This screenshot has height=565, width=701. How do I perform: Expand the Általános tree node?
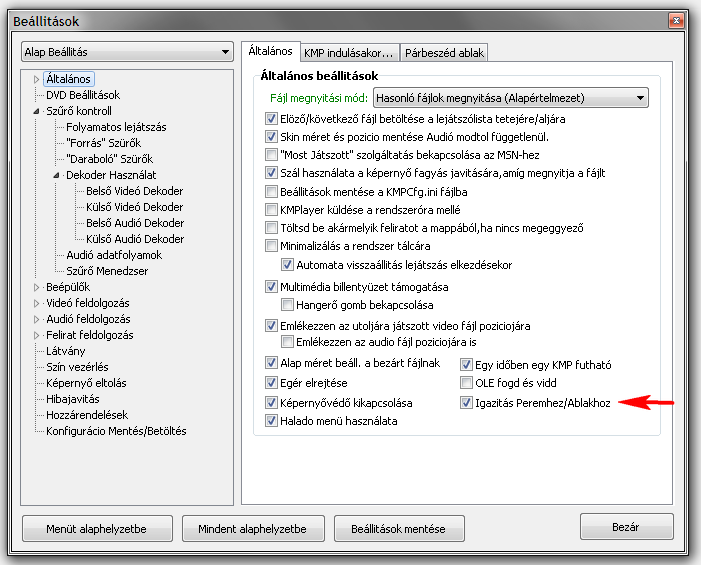click(x=37, y=79)
